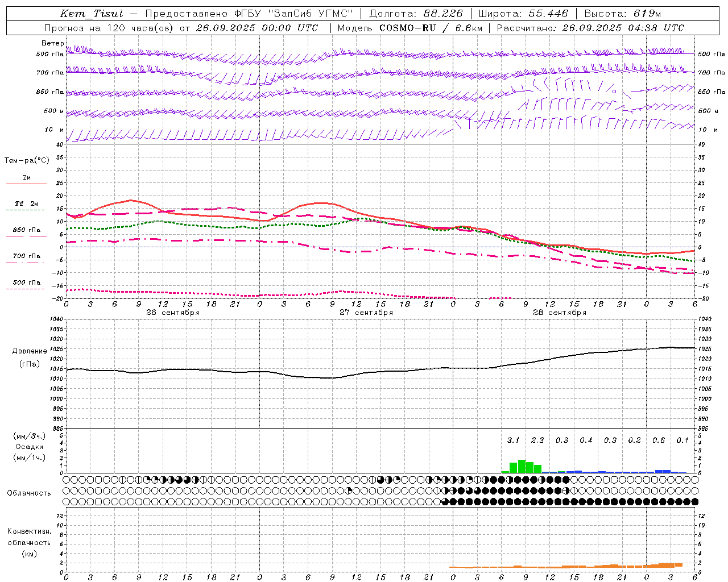Click the forecast start time 26.09.2025 00:00 UTC
The image size is (728, 582).
[x=257, y=28]
